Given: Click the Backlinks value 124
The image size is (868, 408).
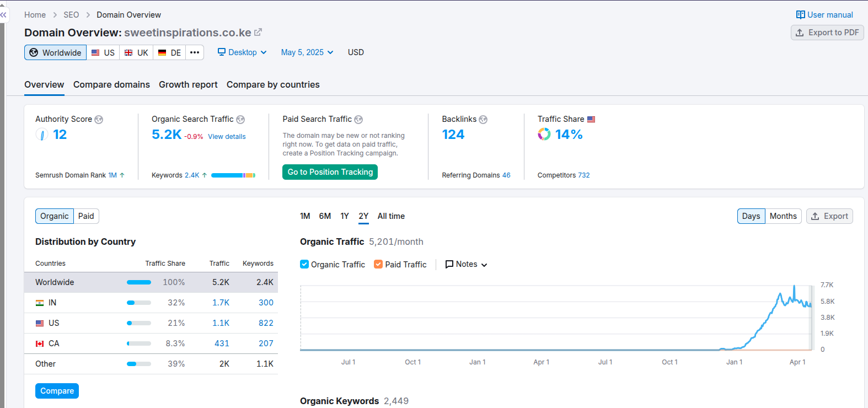Looking at the screenshot, I should tap(453, 135).
